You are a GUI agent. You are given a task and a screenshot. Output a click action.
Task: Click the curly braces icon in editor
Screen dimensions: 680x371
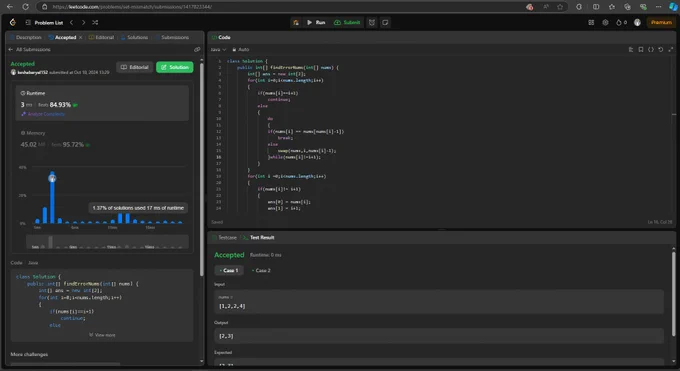pos(651,49)
